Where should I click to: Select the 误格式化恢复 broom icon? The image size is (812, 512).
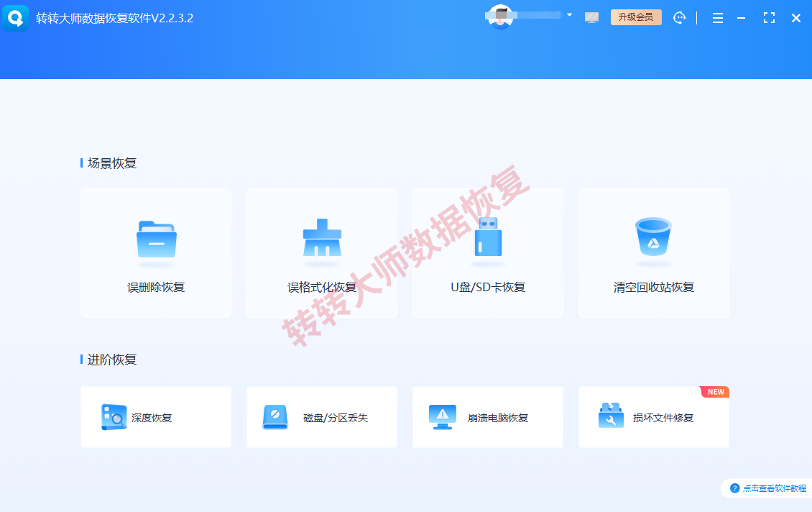coord(322,237)
